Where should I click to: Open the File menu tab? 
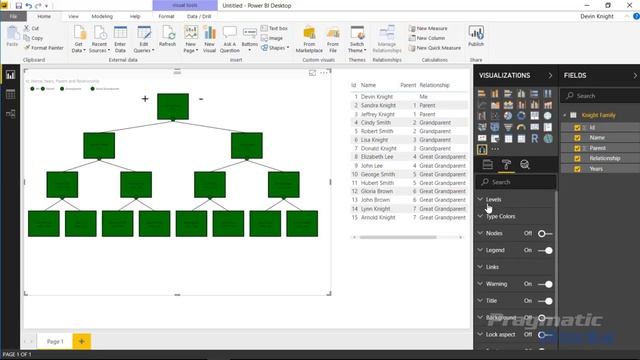pyautogui.click(x=13, y=16)
